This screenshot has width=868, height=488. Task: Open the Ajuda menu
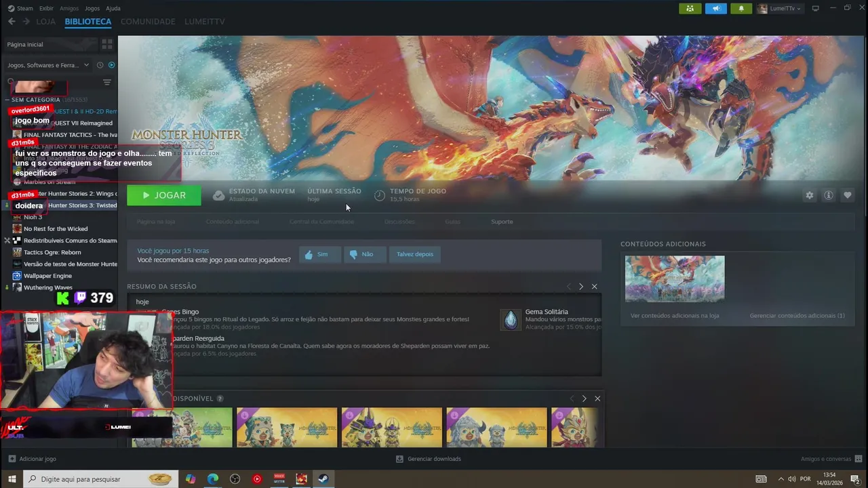point(113,8)
